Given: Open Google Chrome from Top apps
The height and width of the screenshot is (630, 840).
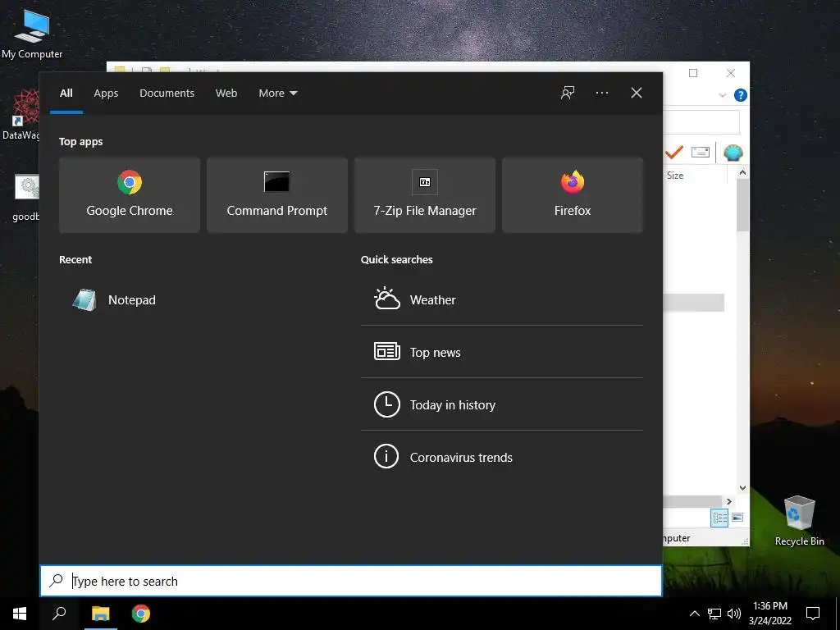Looking at the screenshot, I should point(129,195).
